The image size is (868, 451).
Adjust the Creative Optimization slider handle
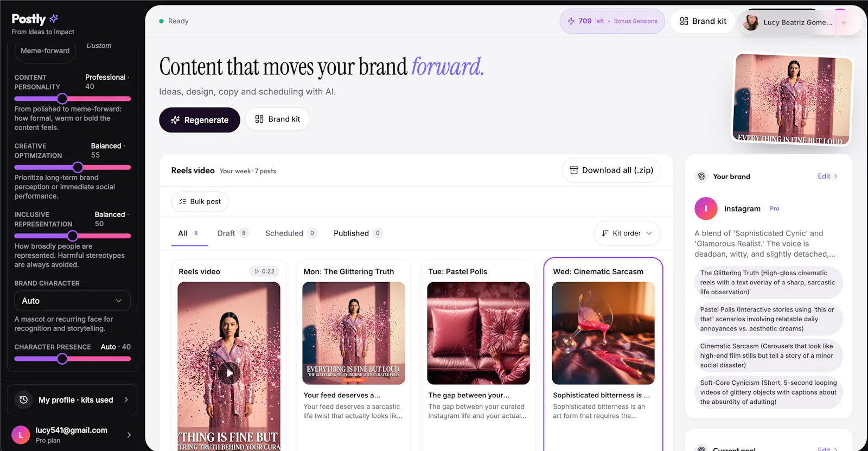coord(78,167)
